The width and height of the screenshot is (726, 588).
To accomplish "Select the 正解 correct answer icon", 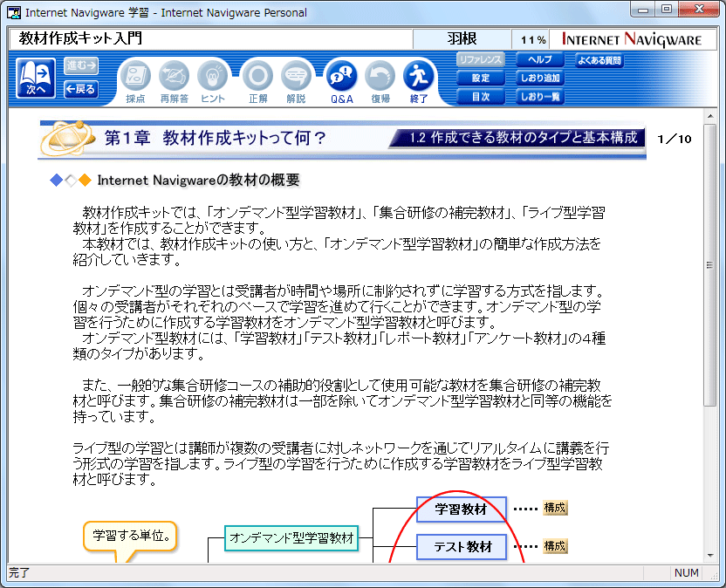I will (x=258, y=81).
